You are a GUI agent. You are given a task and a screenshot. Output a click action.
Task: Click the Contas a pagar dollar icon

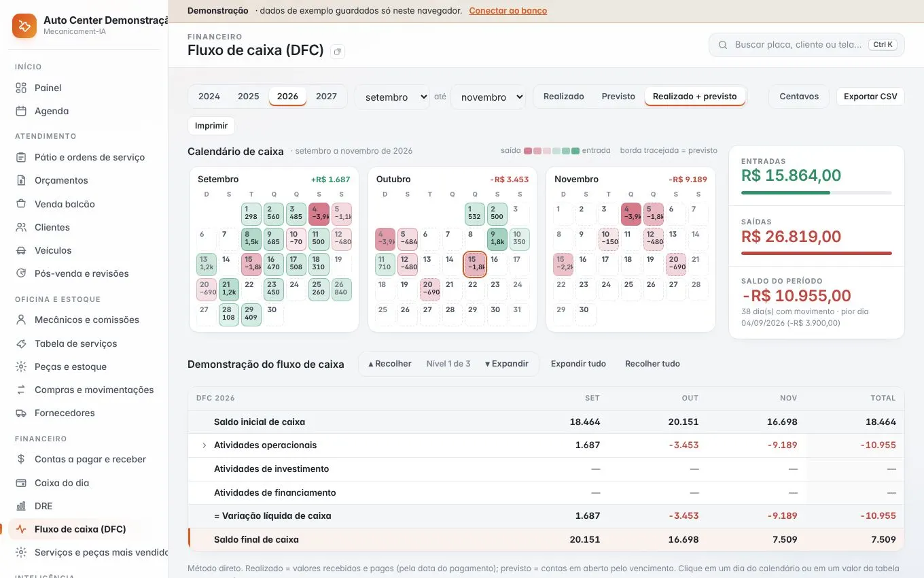tap(21, 459)
